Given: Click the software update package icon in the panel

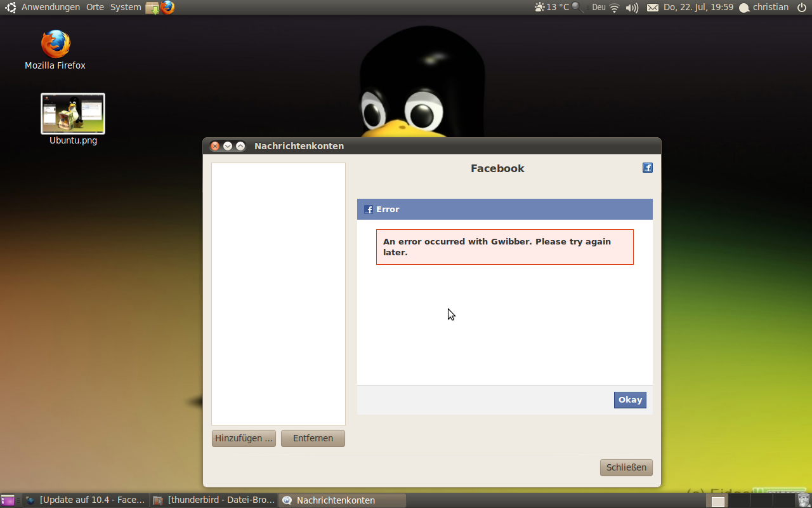Looking at the screenshot, I should coord(152,8).
